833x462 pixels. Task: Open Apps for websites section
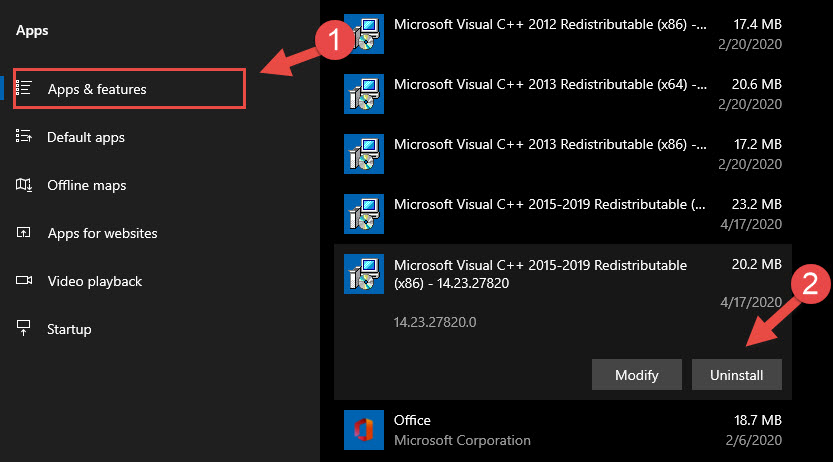pyautogui.click(x=103, y=233)
